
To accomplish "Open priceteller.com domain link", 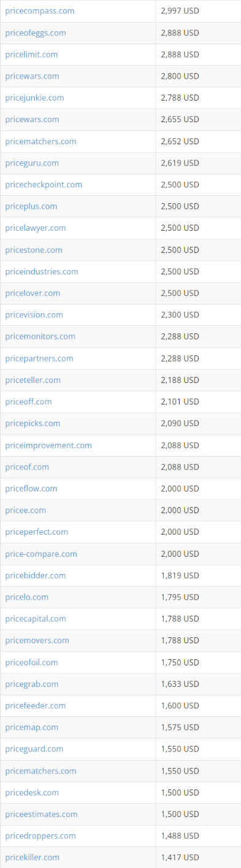I will (x=33, y=380).
